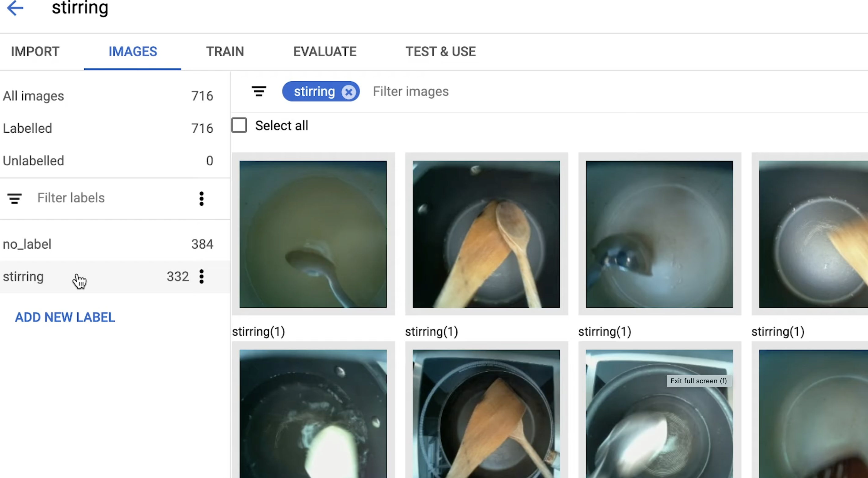Viewport: 868px width, 478px height.
Task: Click the back arrow navigation icon
Action: (15, 8)
